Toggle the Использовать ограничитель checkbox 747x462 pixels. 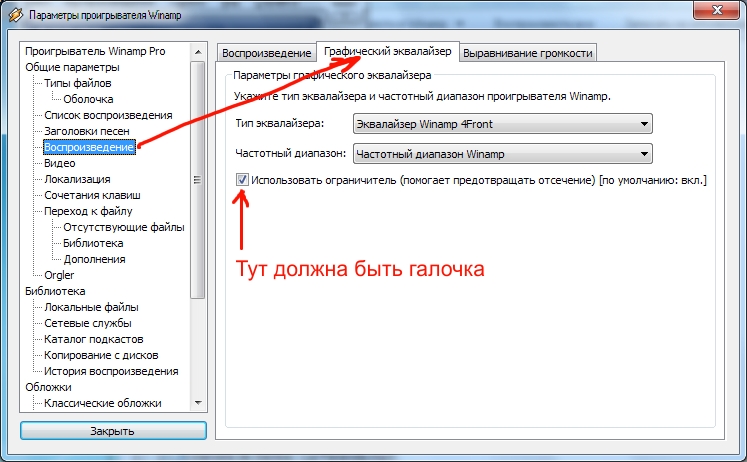[x=242, y=180]
